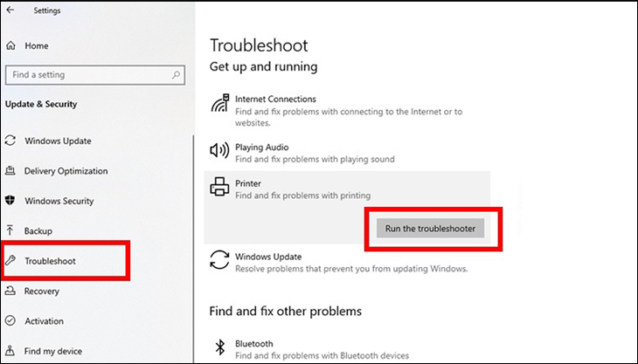Click the Windows Security shield icon
Image resolution: width=638 pixels, height=364 pixels.
[10, 201]
